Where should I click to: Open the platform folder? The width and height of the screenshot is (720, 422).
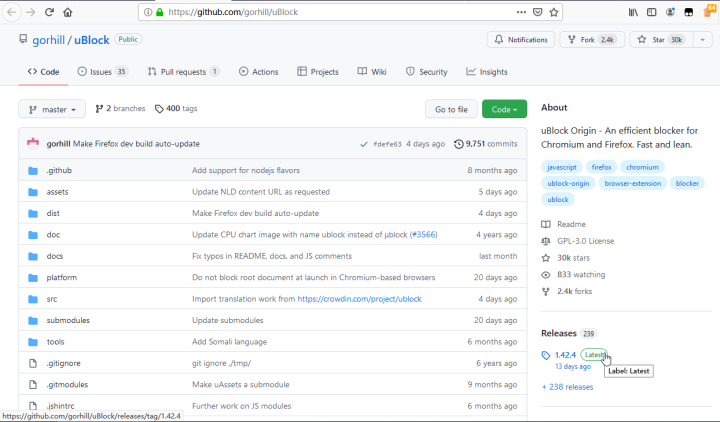62,277
